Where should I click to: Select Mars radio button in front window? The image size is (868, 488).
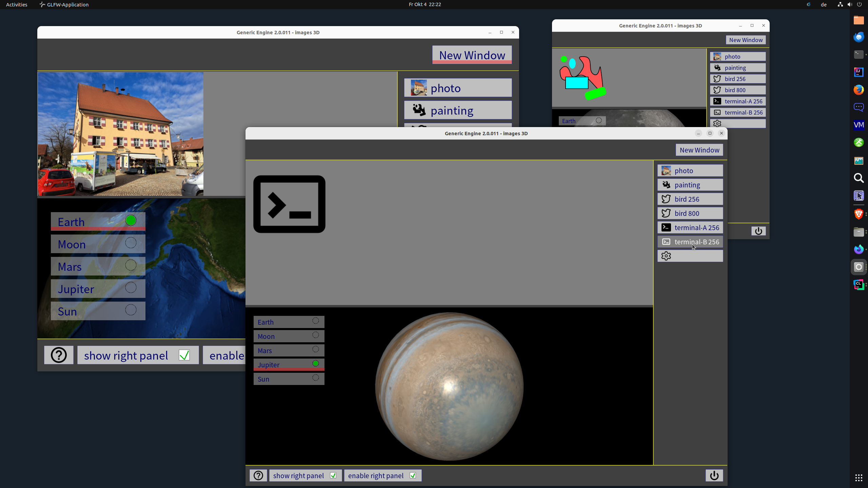point(316,349)
